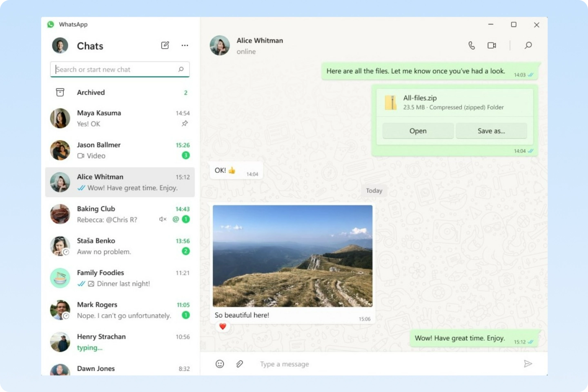
Task: Open the Family Foodies conversation
Action: [120, 278]
